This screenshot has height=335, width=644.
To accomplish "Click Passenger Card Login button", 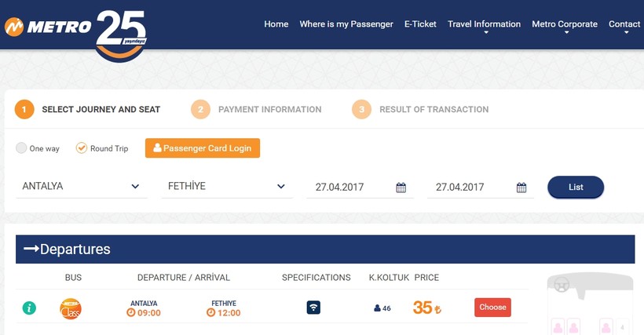I will pyautogui.click(x=202, y=148).
